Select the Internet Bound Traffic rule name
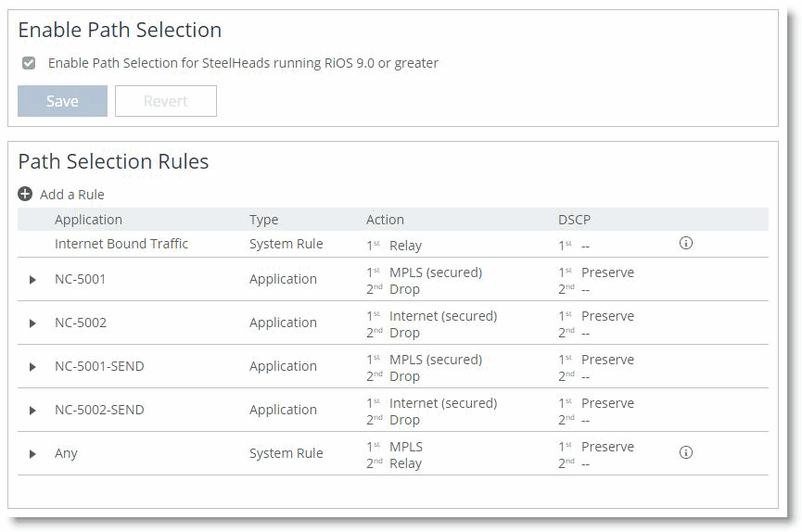This screenshot has height=532, width=802. (x=121, y=244)
